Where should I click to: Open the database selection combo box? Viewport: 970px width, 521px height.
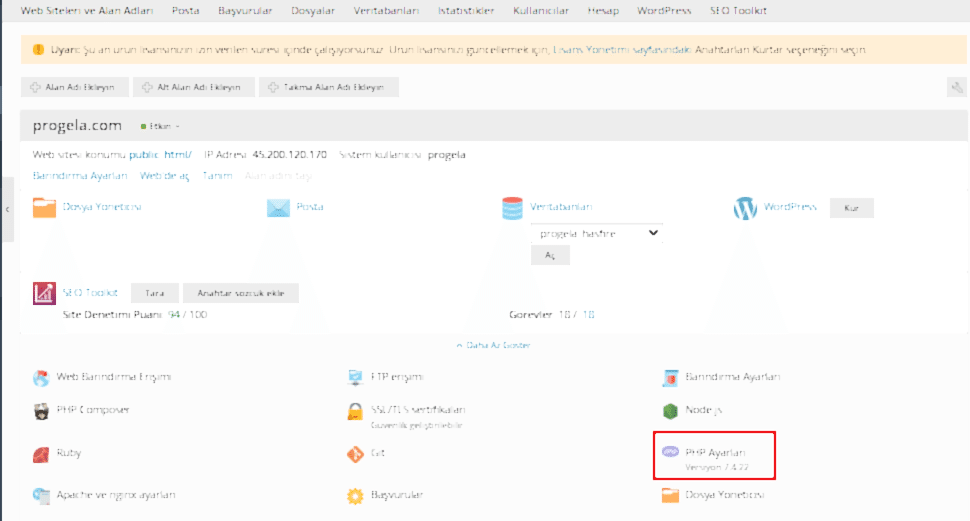coord(597,233)
